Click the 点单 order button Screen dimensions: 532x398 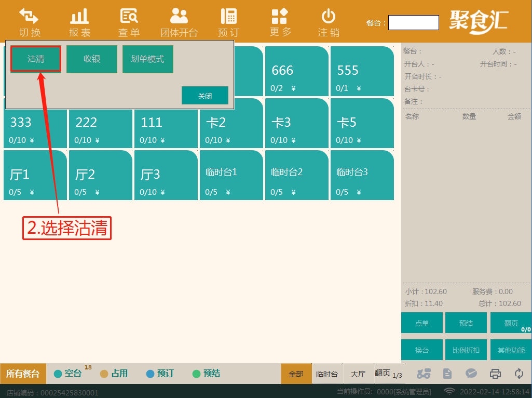(422, 323)
